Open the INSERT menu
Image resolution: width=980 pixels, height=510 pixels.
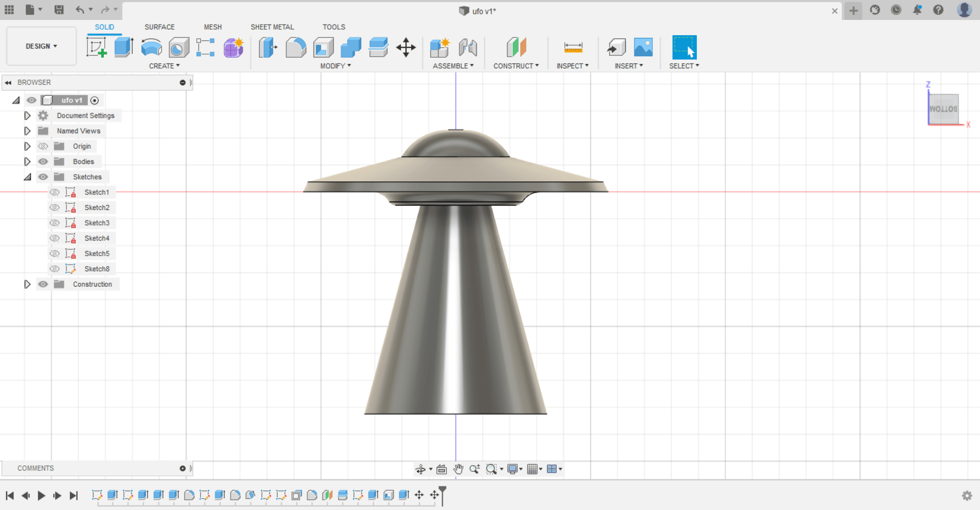click(629, 66)
